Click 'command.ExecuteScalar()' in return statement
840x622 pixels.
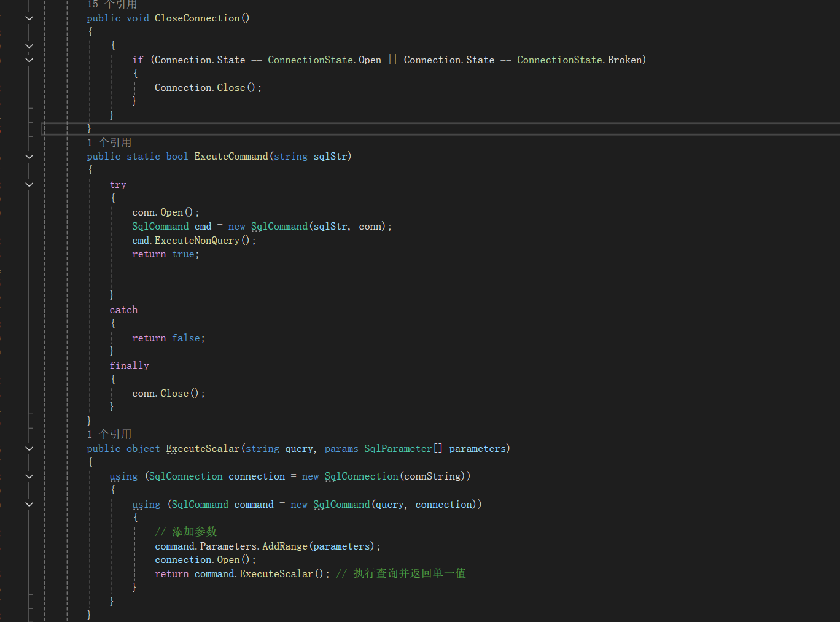tap(259, 574)
